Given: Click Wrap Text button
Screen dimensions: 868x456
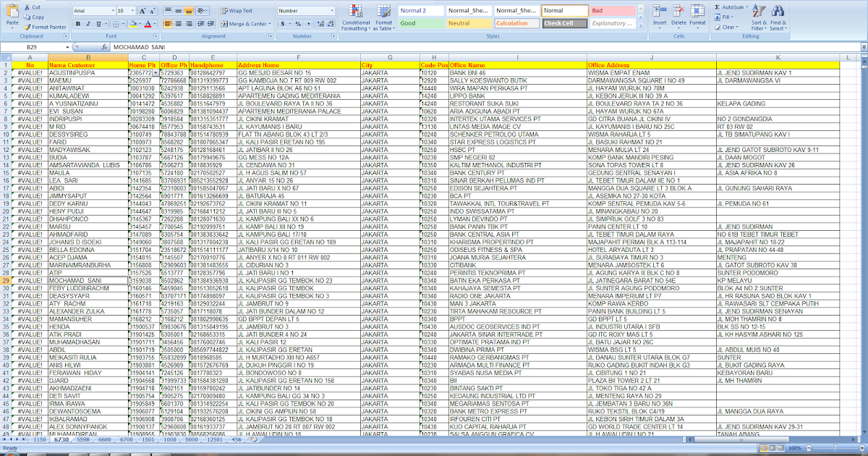Looking at the screenshot, I should 237,11.
